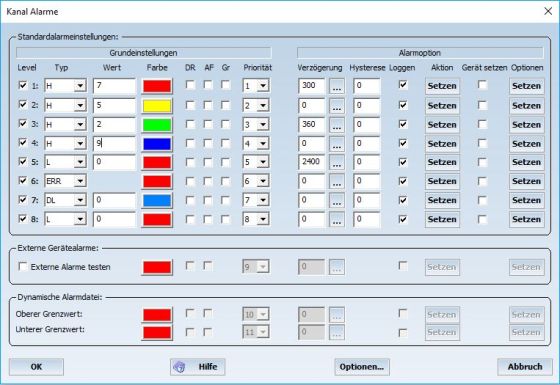Click the Abbruch button

(x=525, y=367)
